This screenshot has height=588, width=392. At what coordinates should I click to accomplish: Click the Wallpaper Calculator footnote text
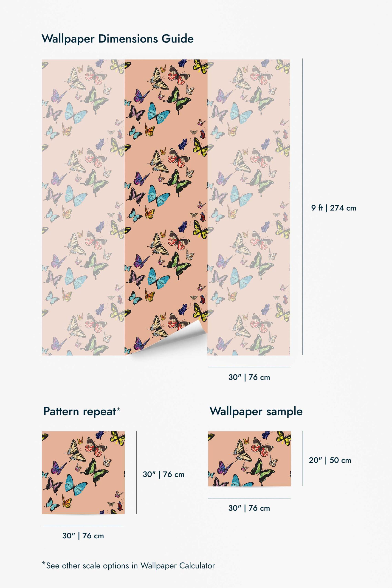tap(128, 566)
